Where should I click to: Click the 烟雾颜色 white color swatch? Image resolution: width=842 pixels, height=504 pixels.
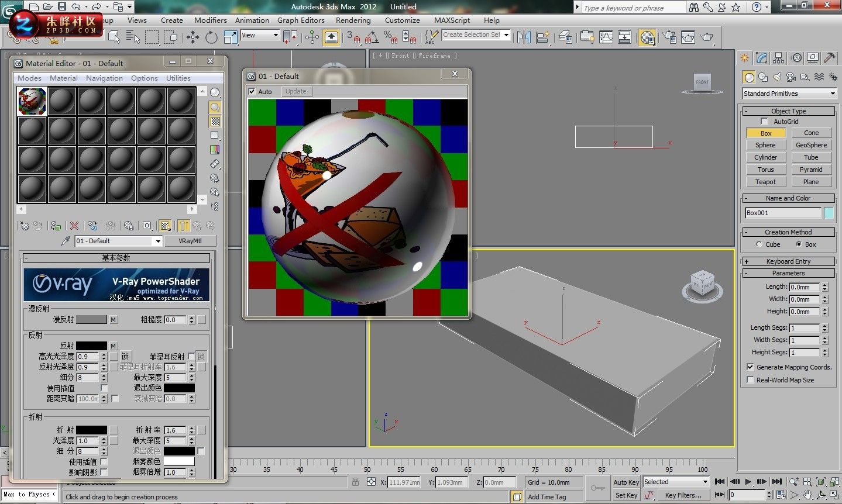tap(179, 461)
